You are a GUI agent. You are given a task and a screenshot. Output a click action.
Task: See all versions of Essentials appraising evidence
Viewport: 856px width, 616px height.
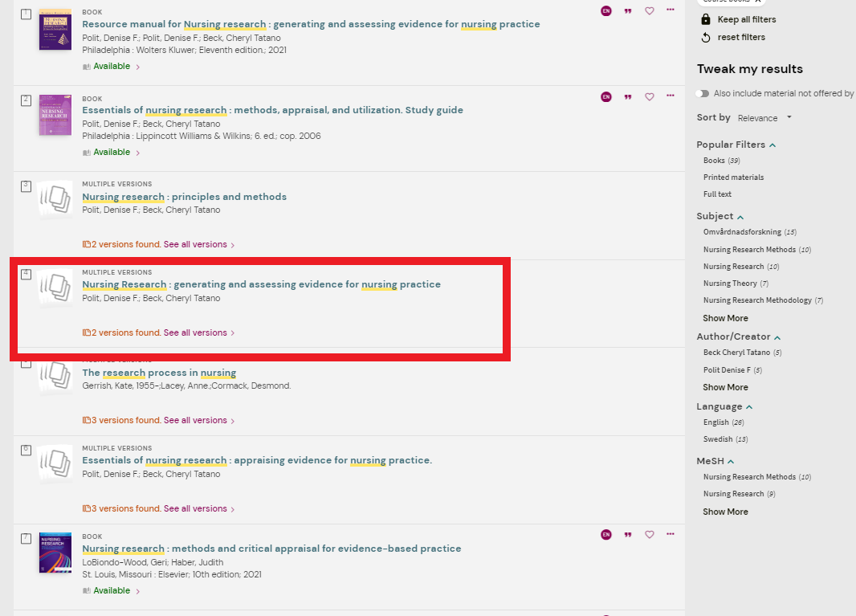coord(198,509)
